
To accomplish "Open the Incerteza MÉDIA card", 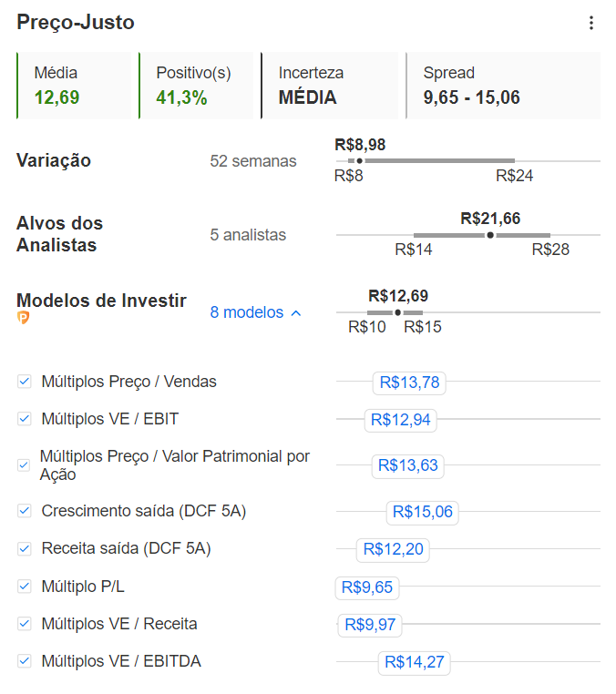I will [x=332, y=86].
